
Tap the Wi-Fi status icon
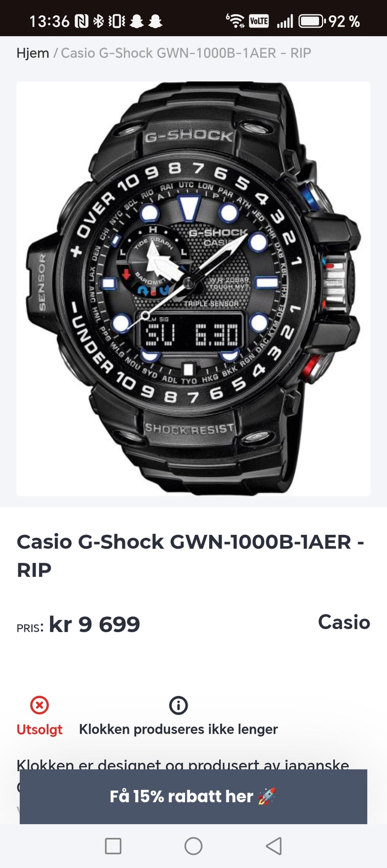(235, 21)
